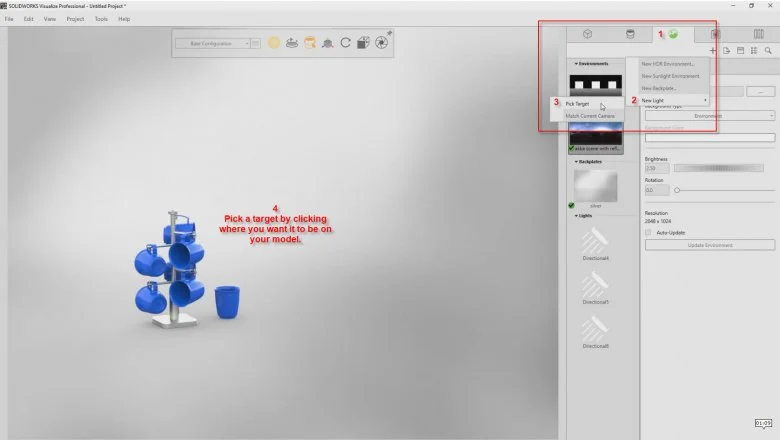Screen dimensions: 780x440
Task: Click the small button beside Base Configuration
Action: point(255,44)
